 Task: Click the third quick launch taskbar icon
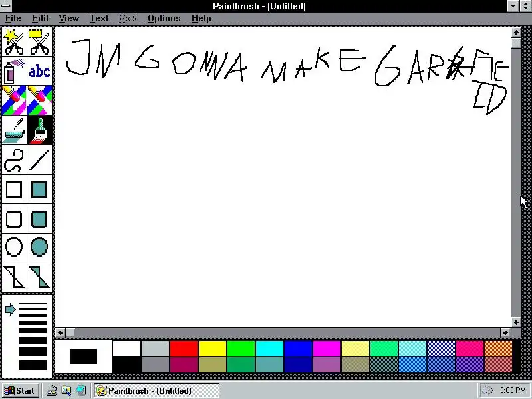point(80,390)
